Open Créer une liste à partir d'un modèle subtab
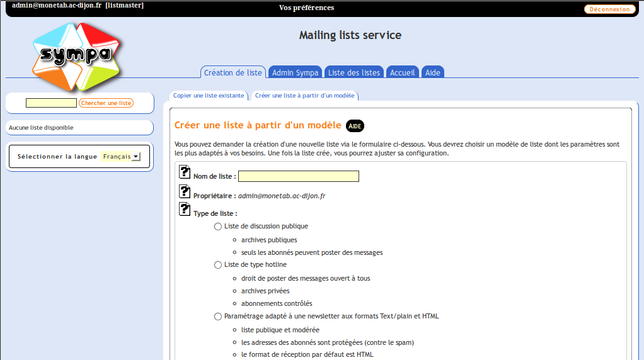 (x=305, y=96)
